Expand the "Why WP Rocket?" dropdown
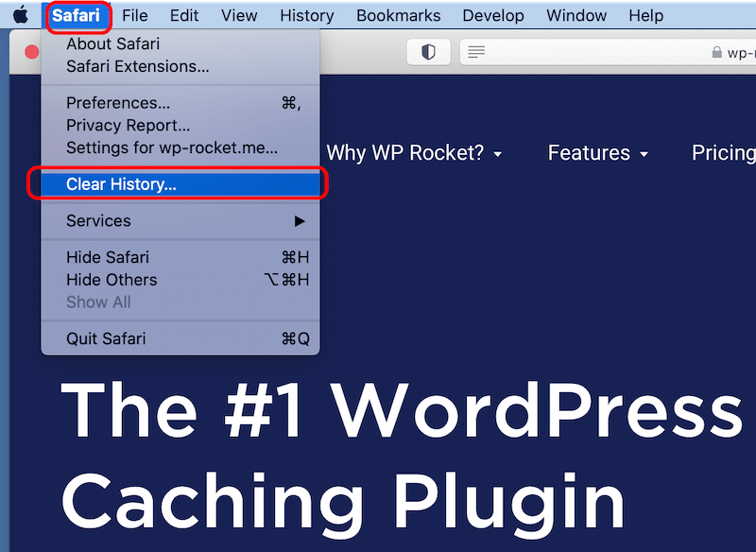The image size is (756, 552). [415, 153]
